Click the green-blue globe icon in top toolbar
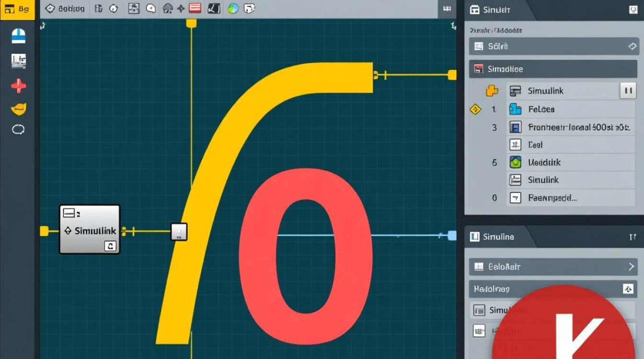Viewport: 644px width, 359px height. (x=233, y=8)
